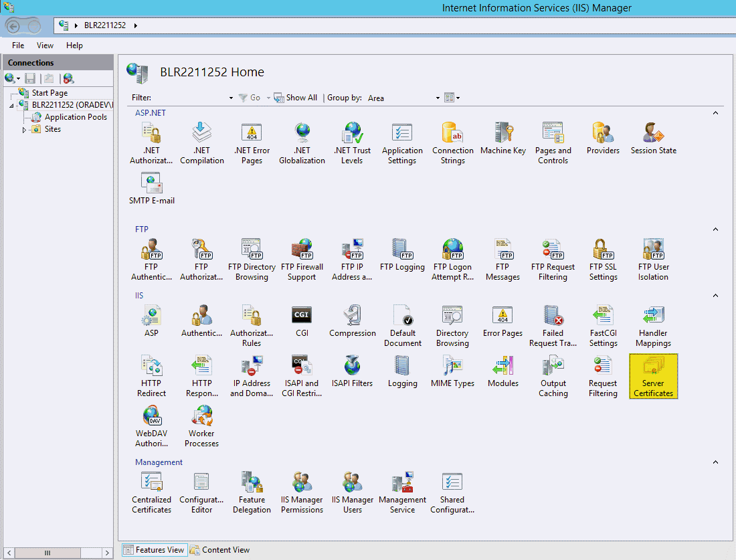This screenshot has height=560, width=736.
Task: Click the create connection globe icon
Action: click(9, 78)
